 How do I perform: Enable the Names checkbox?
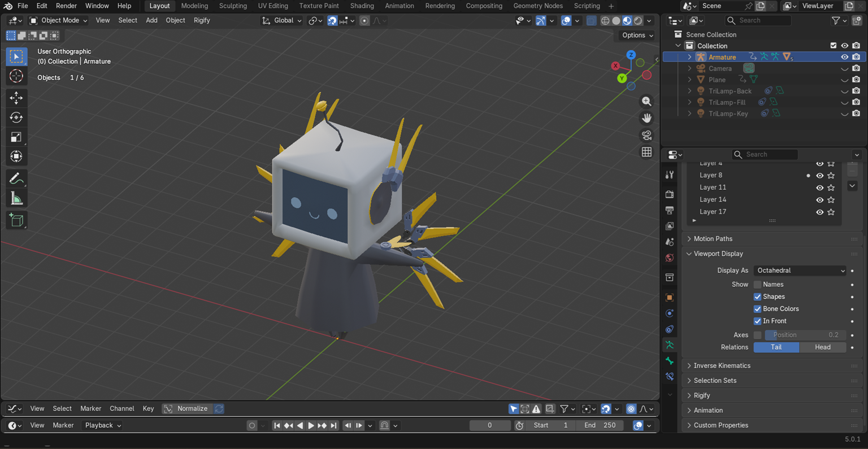[757, 285]
